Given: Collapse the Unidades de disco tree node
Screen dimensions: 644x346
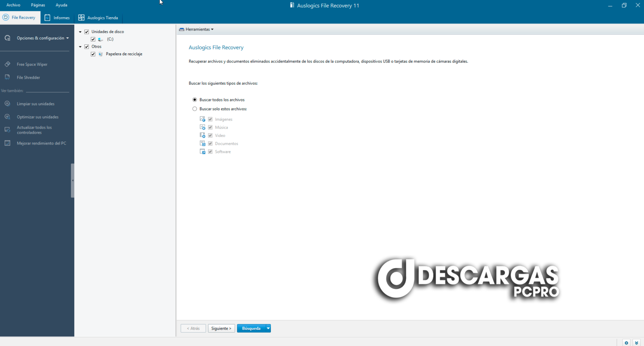Looking at the screenshot, I should [80, 32].
